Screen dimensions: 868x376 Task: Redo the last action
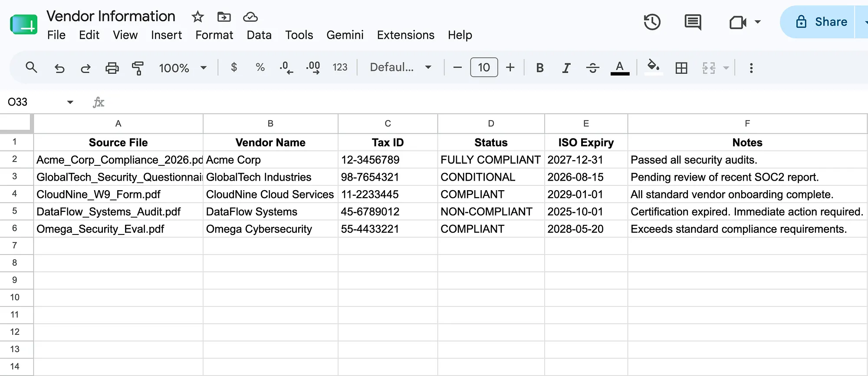[85, 68]
